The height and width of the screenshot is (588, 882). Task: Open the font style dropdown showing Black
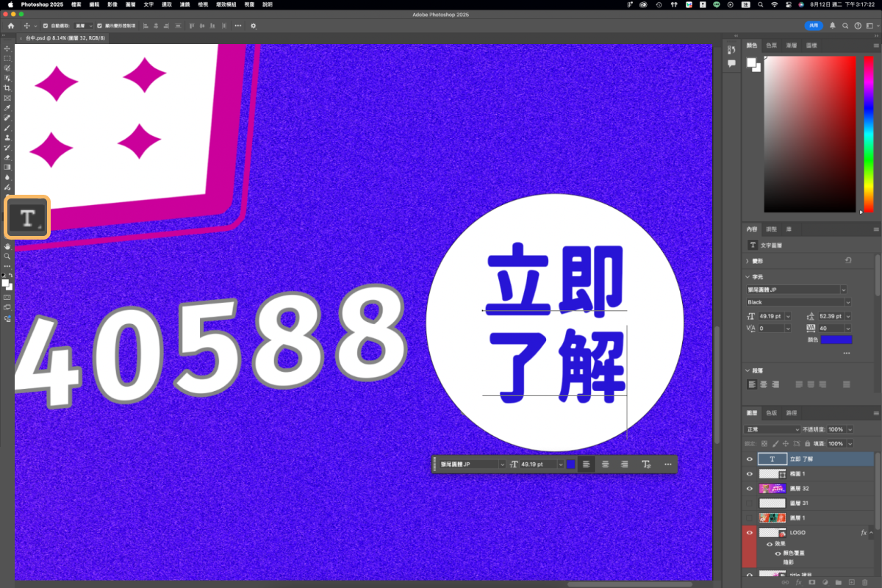(797, 302)
